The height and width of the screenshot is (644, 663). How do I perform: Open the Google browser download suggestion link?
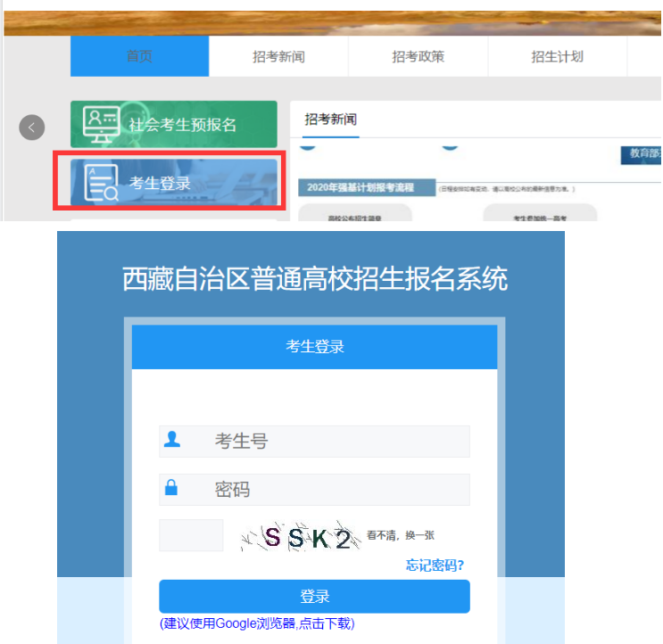pyautogui.click(x=256, y=623)
